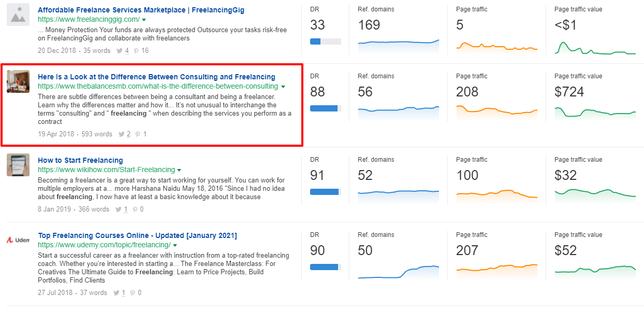
Task: Click Pinterest icon for FreelancingGig result
Action: pyautogui.click(x=136, y=51)
